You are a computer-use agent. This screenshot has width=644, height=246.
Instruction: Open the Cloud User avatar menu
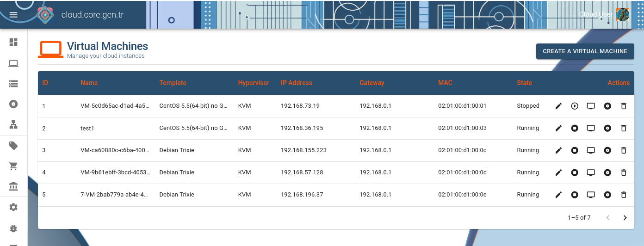(622, 14)
